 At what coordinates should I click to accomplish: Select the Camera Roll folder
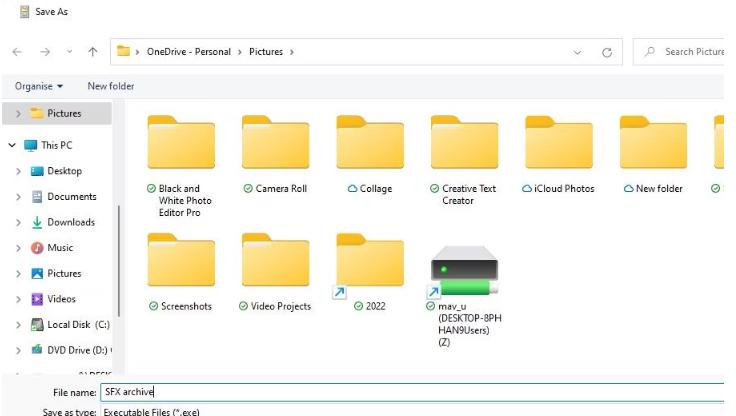(x=276, y=155)
